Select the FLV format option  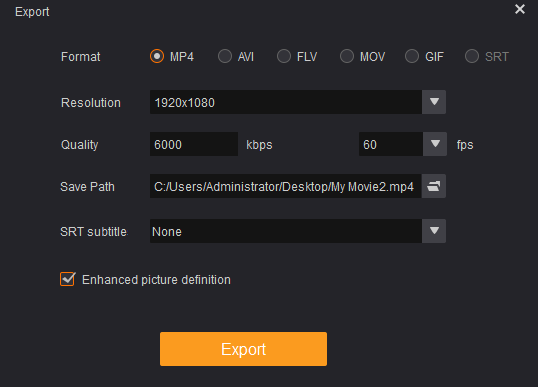[284, 56]
